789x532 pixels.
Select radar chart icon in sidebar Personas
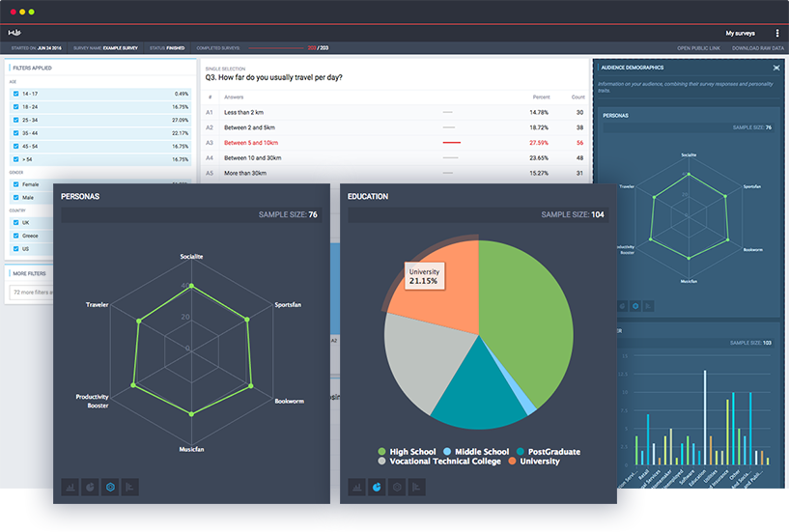[635, 305]
